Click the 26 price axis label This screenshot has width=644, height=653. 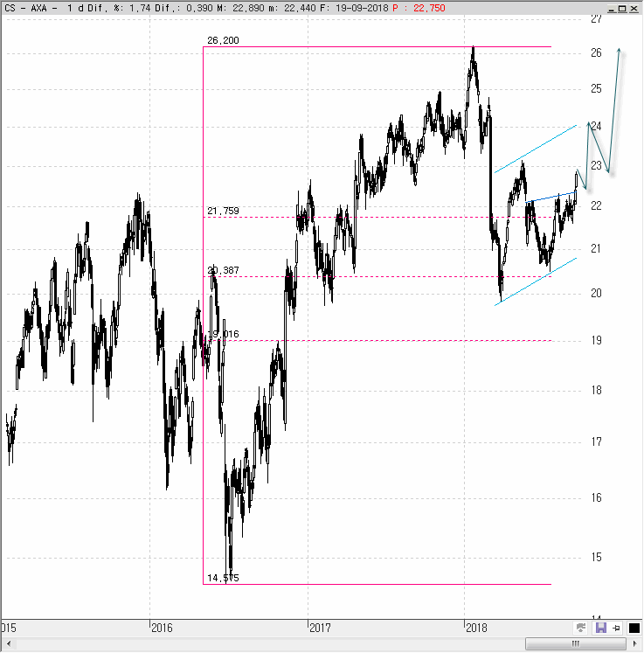click(x=596, y=52)
